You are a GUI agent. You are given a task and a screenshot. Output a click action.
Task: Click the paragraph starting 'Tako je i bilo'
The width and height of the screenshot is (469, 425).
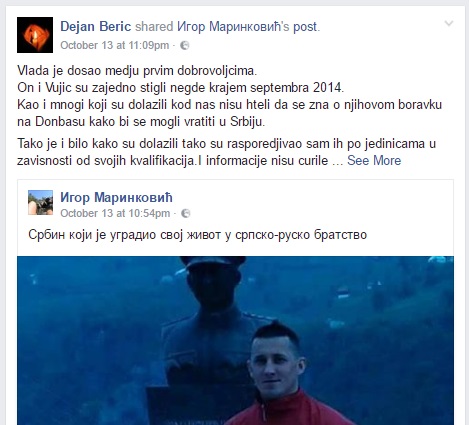pyautogui.click(x=227, y=152)
